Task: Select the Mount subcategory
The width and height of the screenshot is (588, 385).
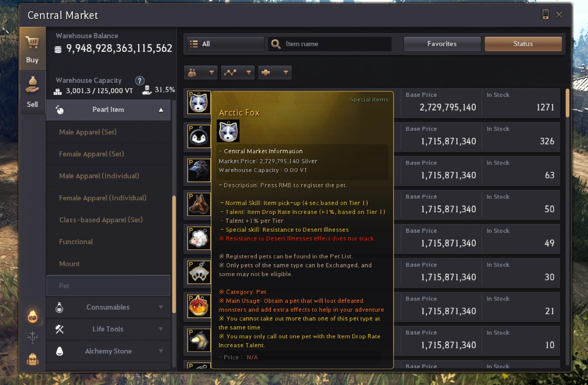Action: (x=69, y=264)
